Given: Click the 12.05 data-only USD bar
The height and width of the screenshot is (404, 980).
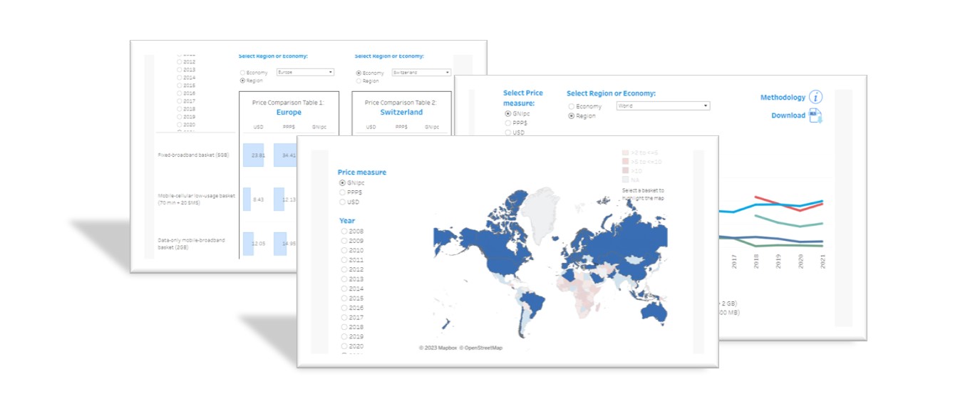Looking at the screenshot, I should (x=248, y=243).
